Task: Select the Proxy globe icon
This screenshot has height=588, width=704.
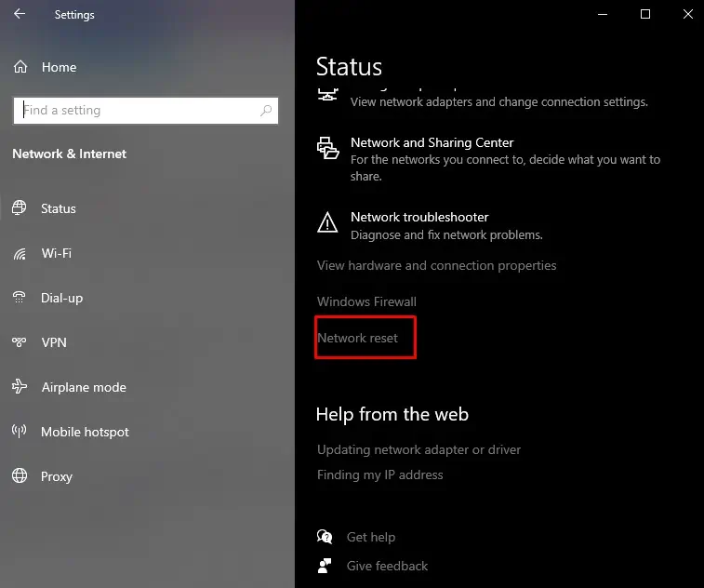Action: point(20,475)
